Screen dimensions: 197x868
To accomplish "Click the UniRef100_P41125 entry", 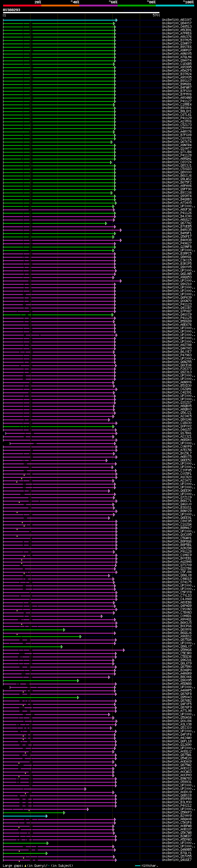I will 177,318.
